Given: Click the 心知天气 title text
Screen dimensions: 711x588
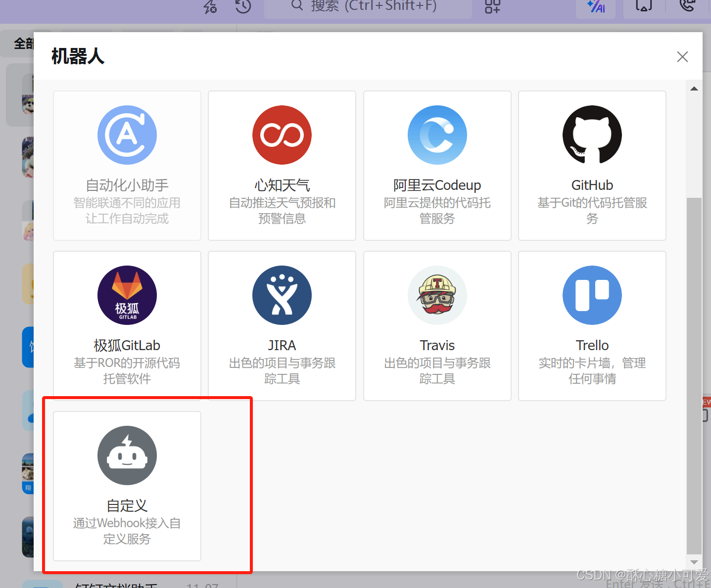Looking at the screenshot, I should point(282,185).
